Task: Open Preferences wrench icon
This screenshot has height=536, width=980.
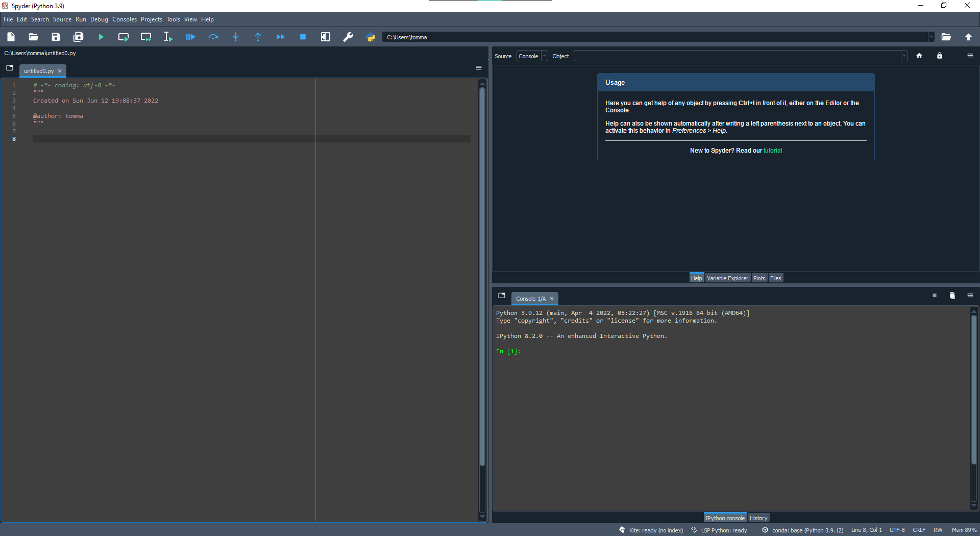Action: (x=348, y=37)
